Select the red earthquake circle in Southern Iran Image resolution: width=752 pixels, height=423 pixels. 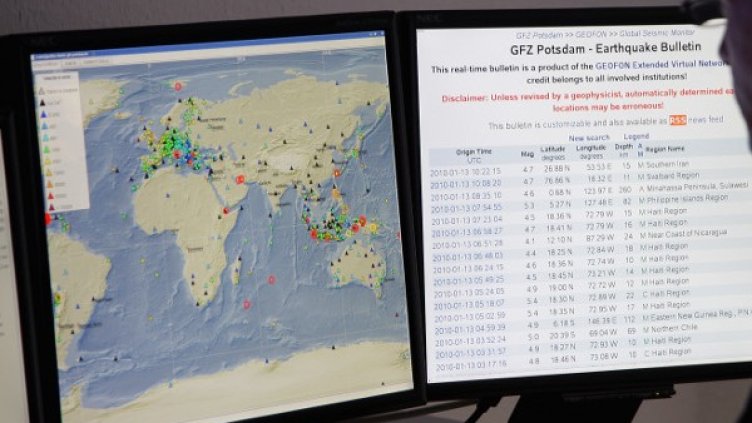(240, 179)
